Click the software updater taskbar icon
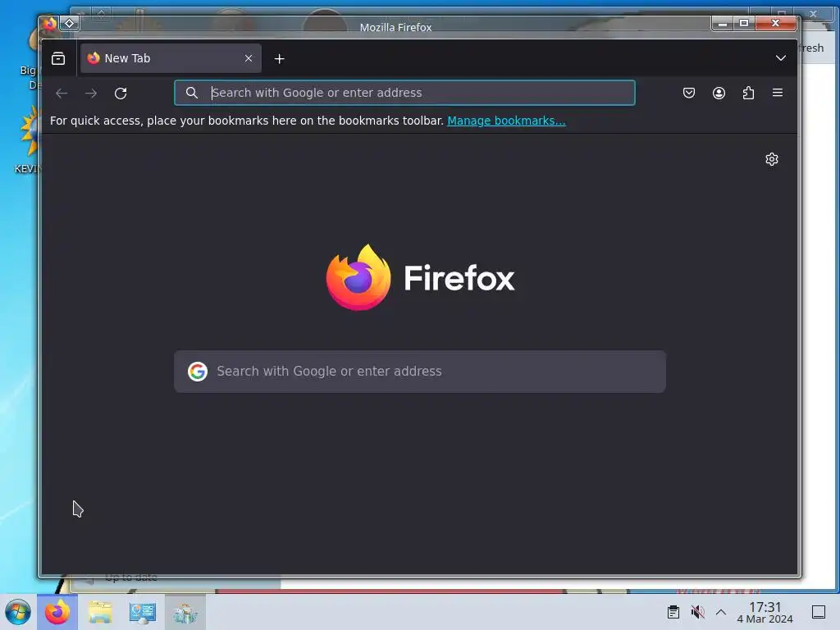The height and width of the screenshot is (630, 840). click(x=185, y=612)
